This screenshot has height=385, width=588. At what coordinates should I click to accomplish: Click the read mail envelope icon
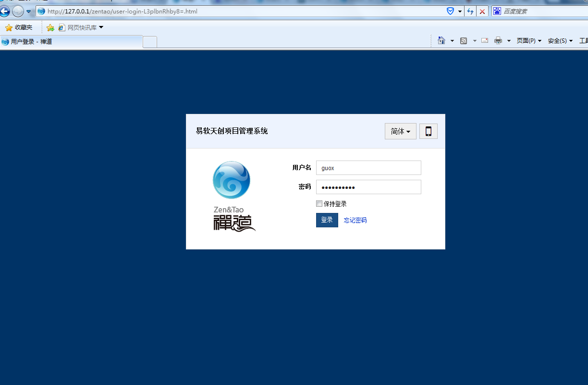click(x=485, y=40)
